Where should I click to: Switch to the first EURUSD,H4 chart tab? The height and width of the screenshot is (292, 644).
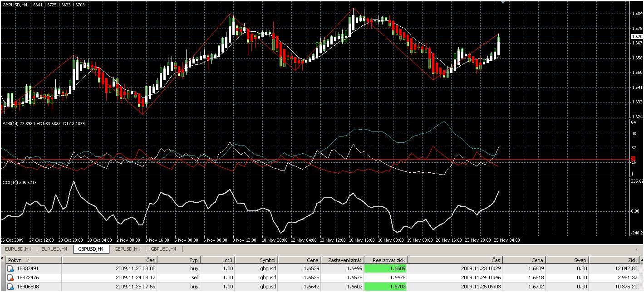coord(18,249)
